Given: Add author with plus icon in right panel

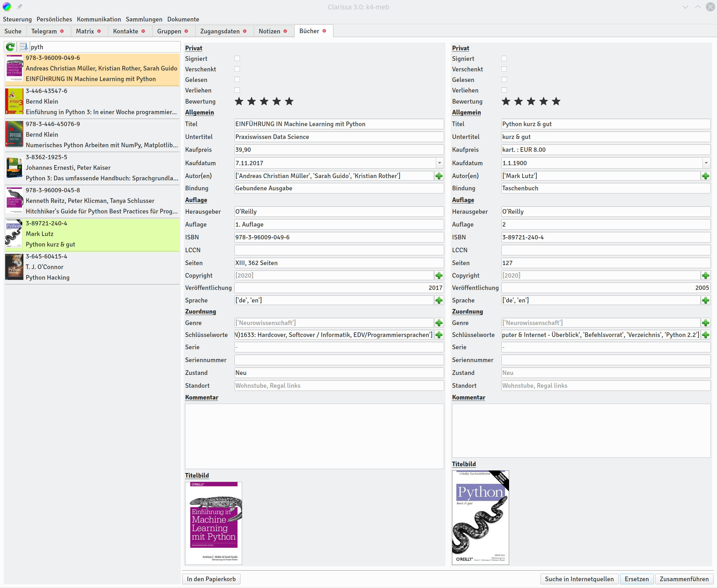Looking at the screenshot, I should pyautogui.click(x=706, y=176).
